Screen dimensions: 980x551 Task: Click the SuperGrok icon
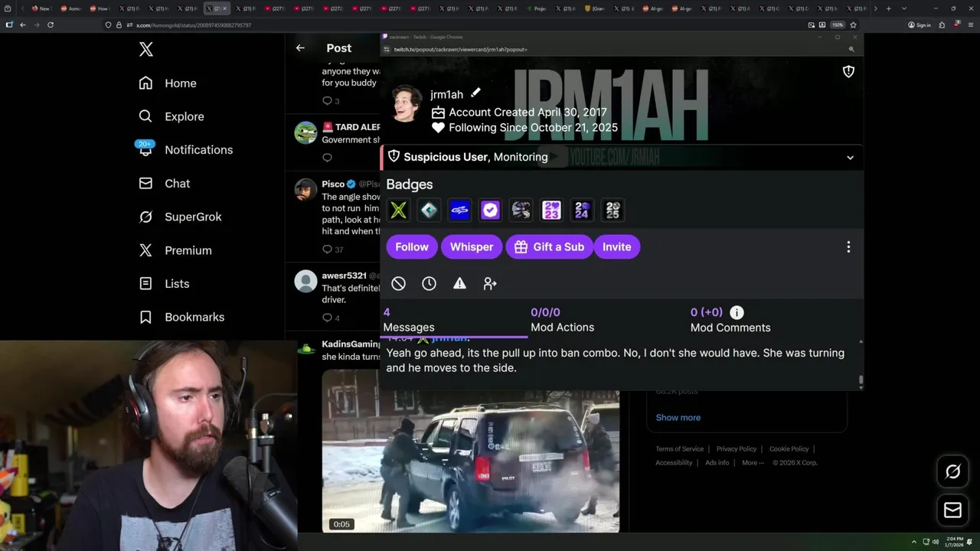pyautogui.click(x=145, y=217)
